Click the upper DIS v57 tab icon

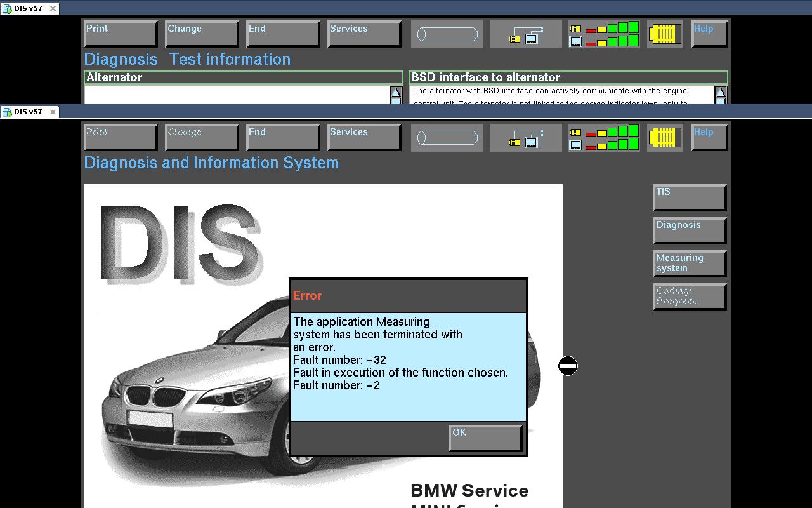(x=7, y=8)
